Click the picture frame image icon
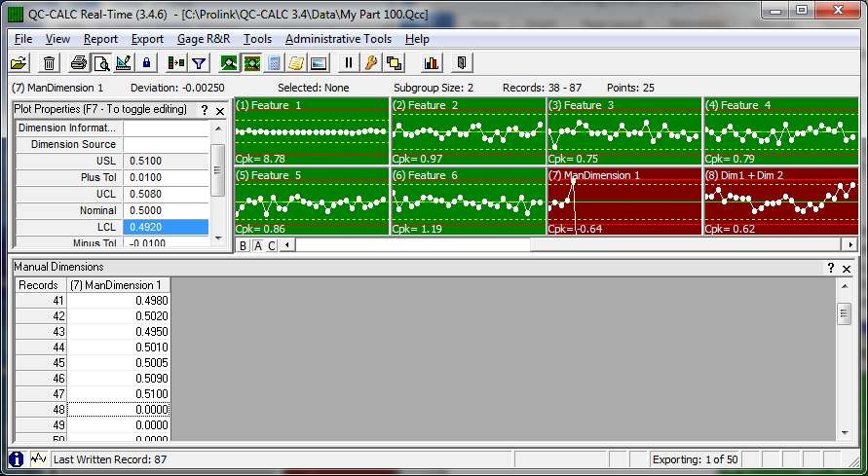 (319, 63)
